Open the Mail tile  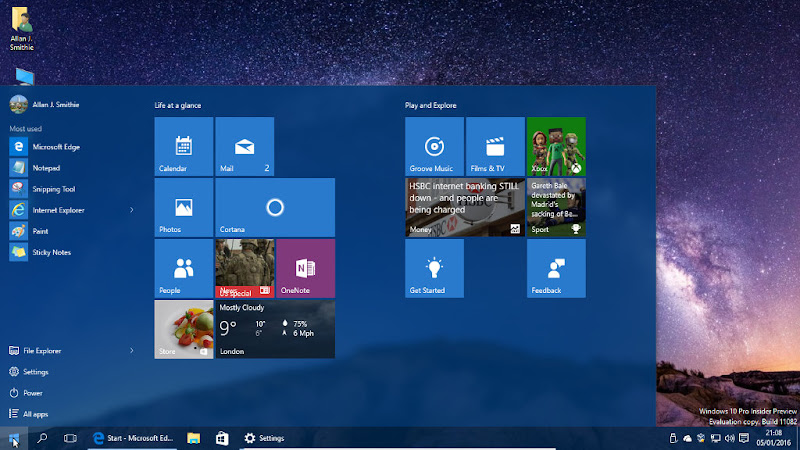[x=245, y=146]
